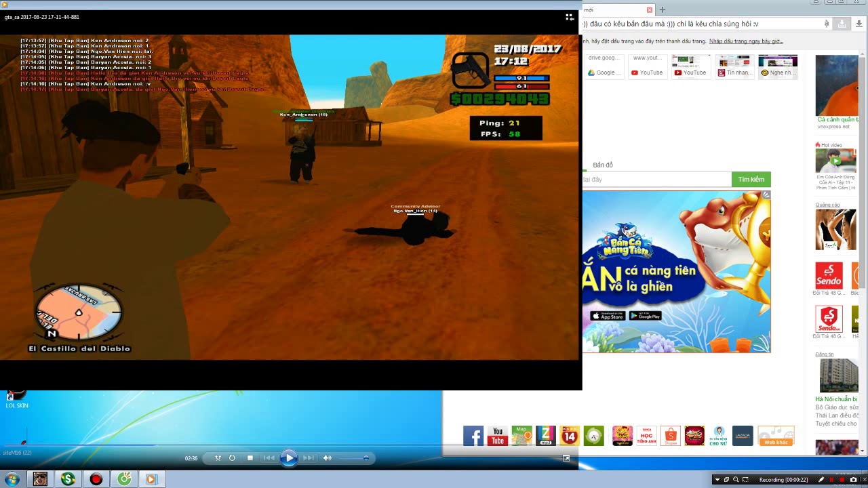This screenshot has width=868, height=488.
Task: Open the 'Hot video' section link
Action: point(831,145)
